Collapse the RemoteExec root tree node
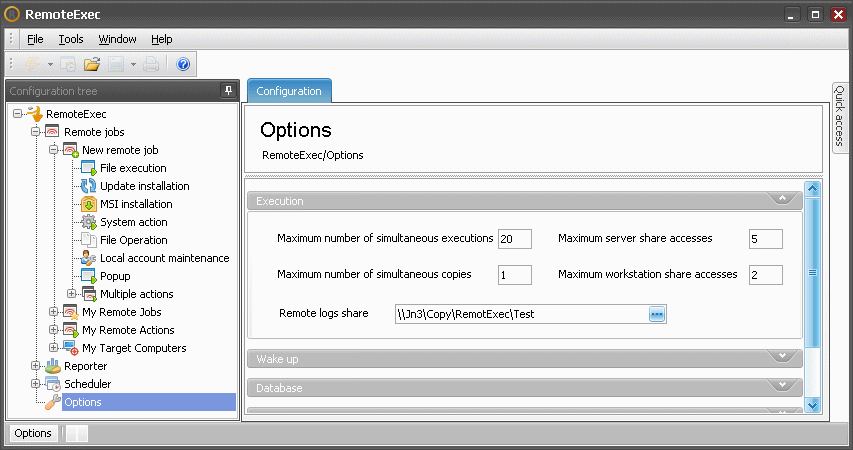 pos(17,114)
